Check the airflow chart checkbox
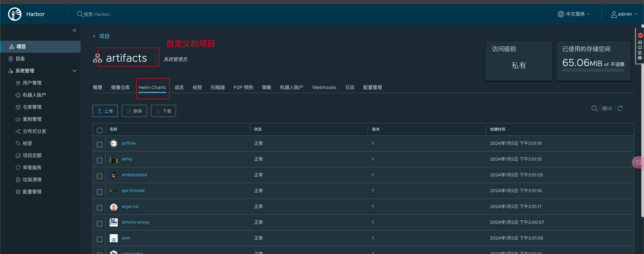This screenshot has width=644, height=254. point(99,144)
